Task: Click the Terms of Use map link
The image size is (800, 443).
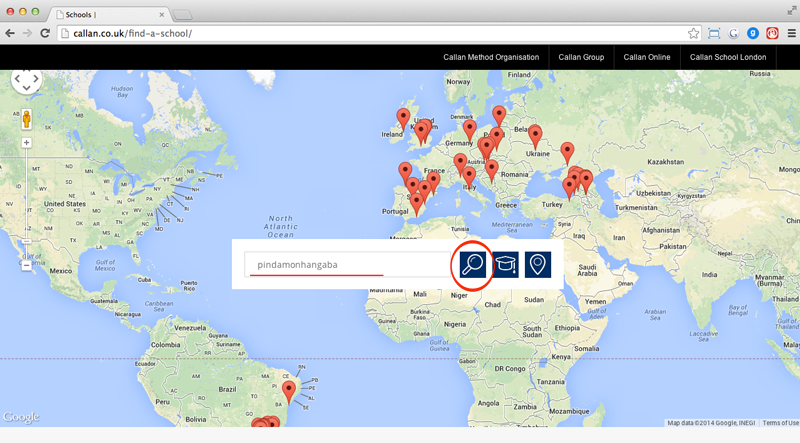Action: click(781, 423)
